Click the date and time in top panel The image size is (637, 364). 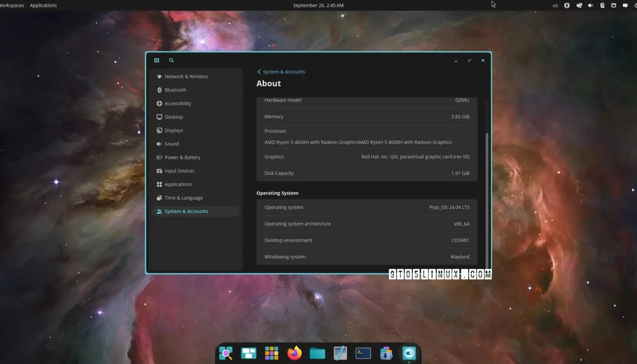coord(318,5)
